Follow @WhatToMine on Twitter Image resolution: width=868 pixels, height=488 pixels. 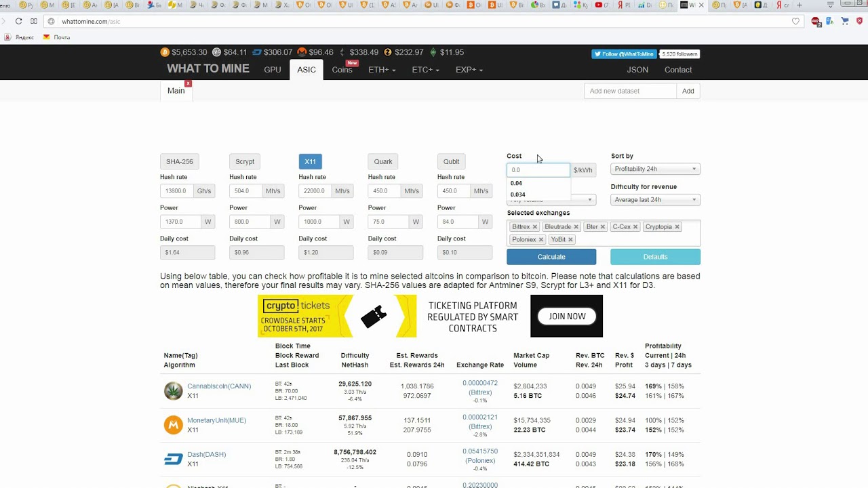pos(624,54)
